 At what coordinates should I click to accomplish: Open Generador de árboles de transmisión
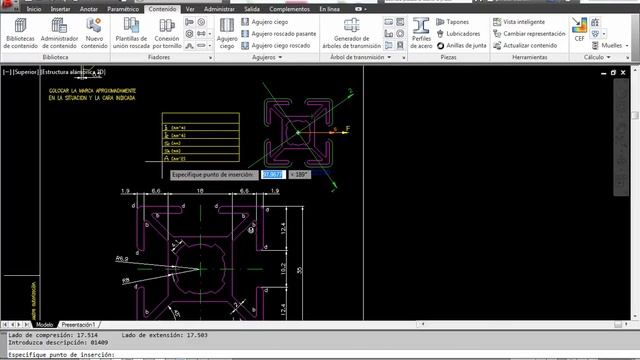point(351,33)
